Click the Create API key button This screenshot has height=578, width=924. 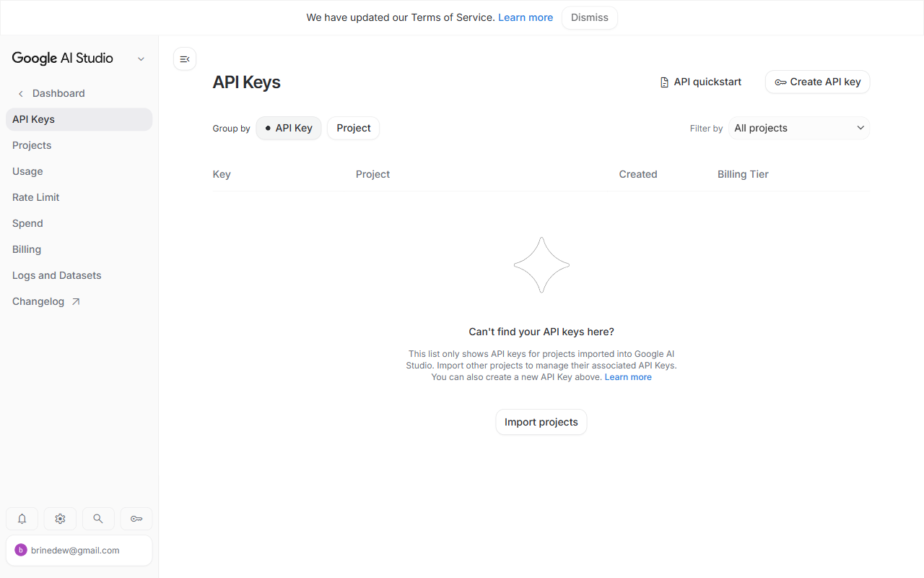click(x=818, y=82)
